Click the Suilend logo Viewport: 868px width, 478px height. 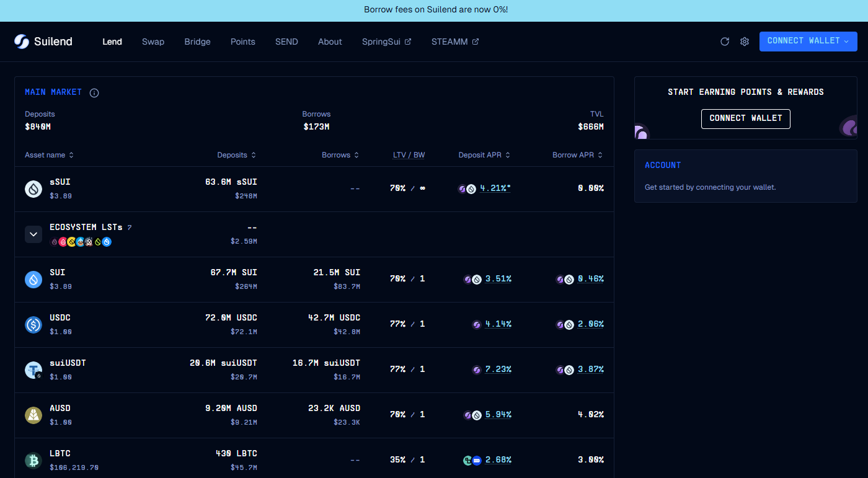43,42
